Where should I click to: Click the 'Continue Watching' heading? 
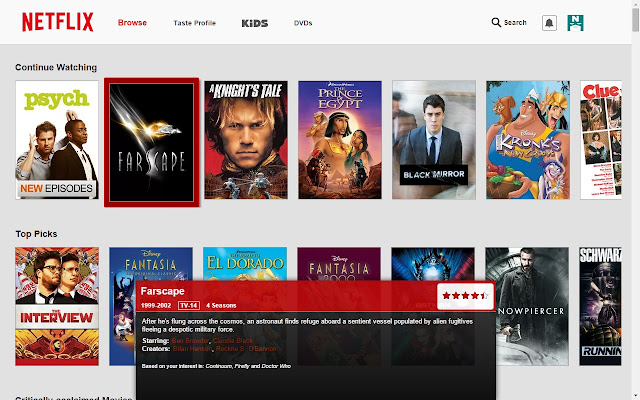tap(56, 67)
